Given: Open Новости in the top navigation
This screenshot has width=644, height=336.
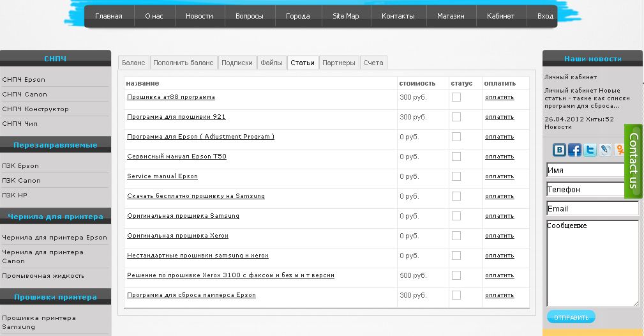Looking at the screenshot, I should pos(199,16).
